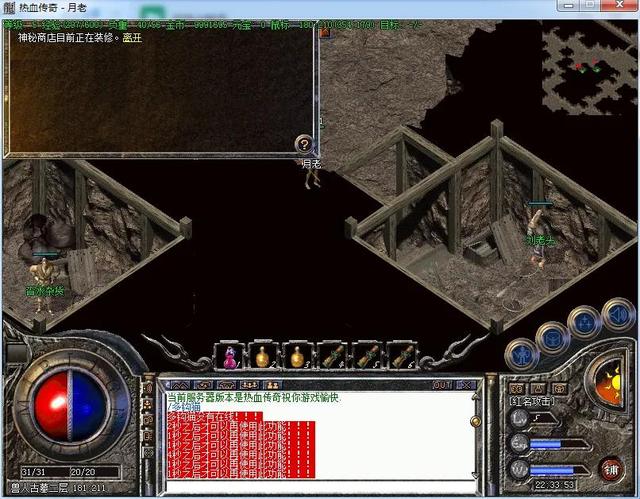Click the NPC 月老

click(312, 175)
